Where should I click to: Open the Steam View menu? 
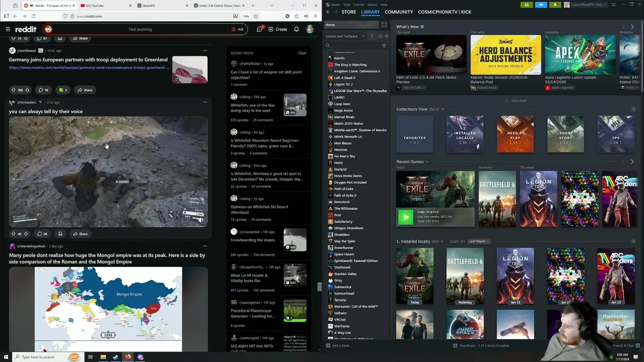coord(347,5)
